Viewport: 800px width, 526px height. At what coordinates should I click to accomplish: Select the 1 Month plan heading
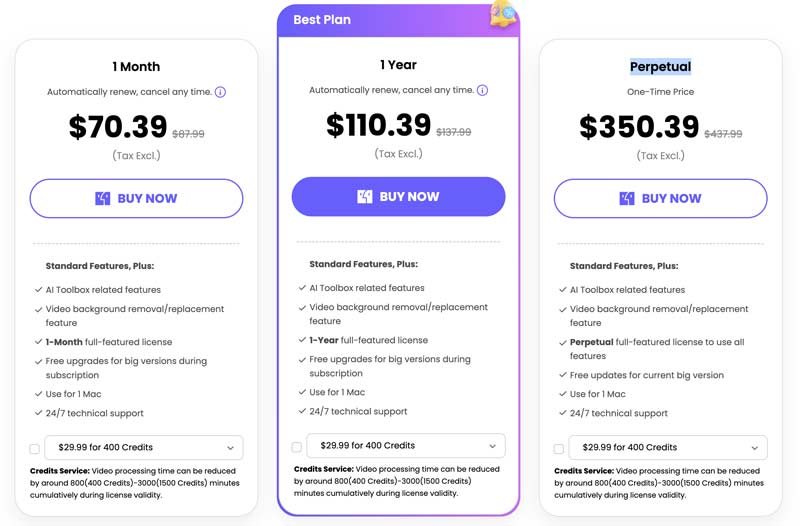(136, 67)
